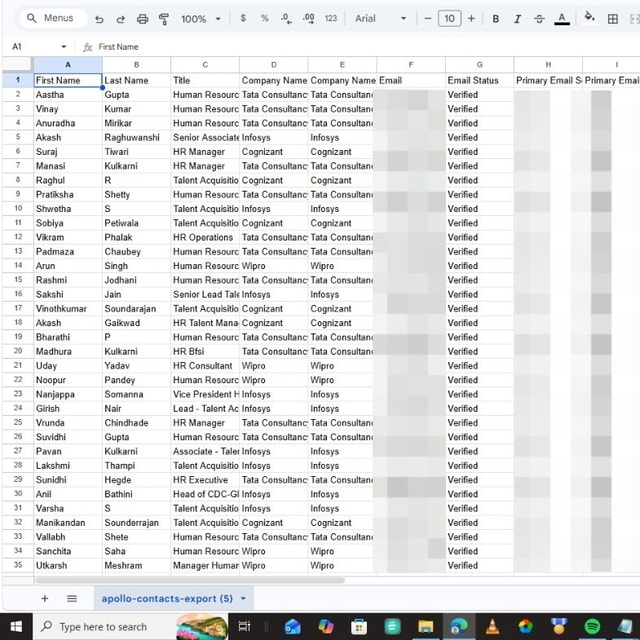Toggle Strikethrough formatting
Viewport: 640px width, 640px height.
click(539, 19)
